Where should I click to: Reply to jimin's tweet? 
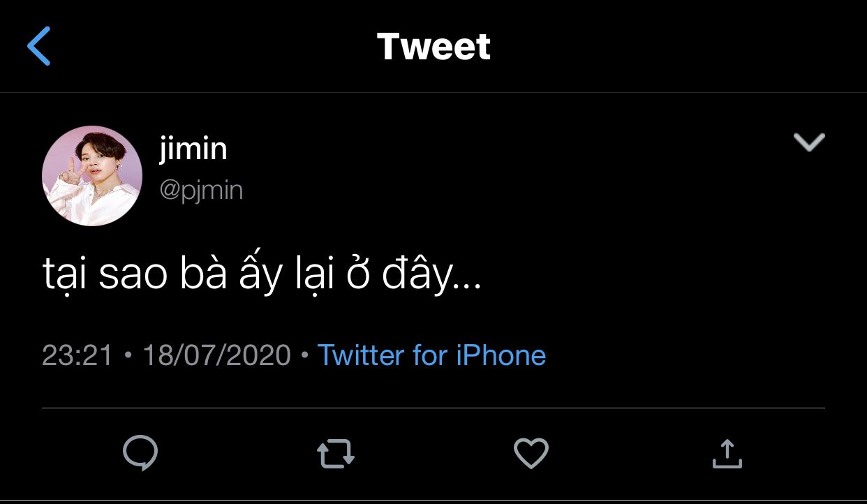[140, 453]
